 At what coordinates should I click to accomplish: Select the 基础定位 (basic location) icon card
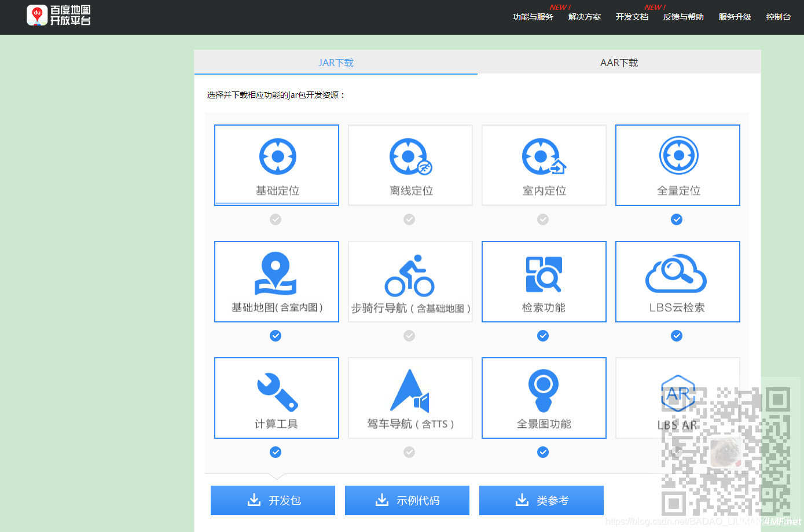click(x=276, y=165)
